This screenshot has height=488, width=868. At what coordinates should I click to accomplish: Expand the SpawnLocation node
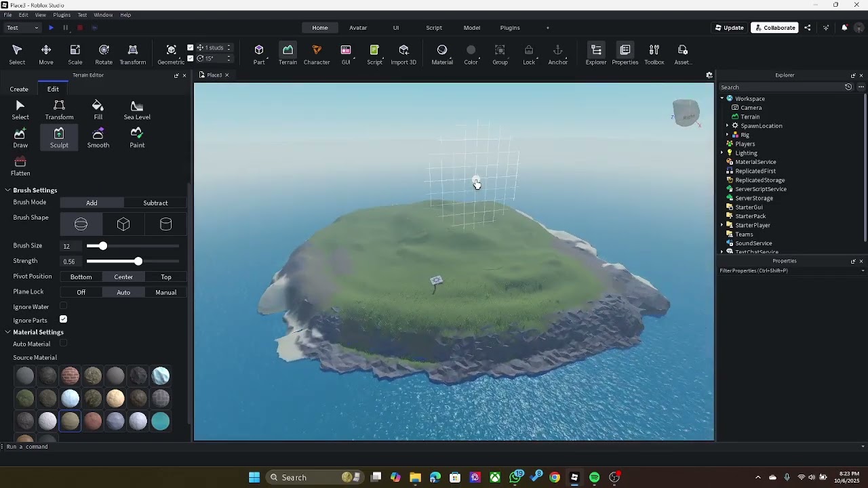coord(728,125)
